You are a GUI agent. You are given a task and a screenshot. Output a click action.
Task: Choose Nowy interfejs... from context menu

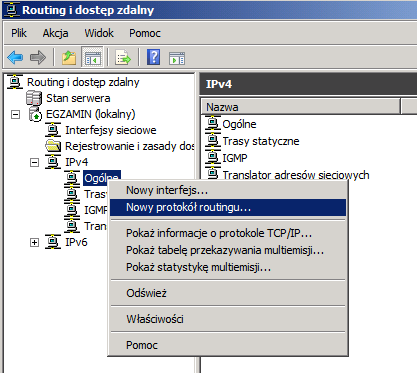pos(228,190)
